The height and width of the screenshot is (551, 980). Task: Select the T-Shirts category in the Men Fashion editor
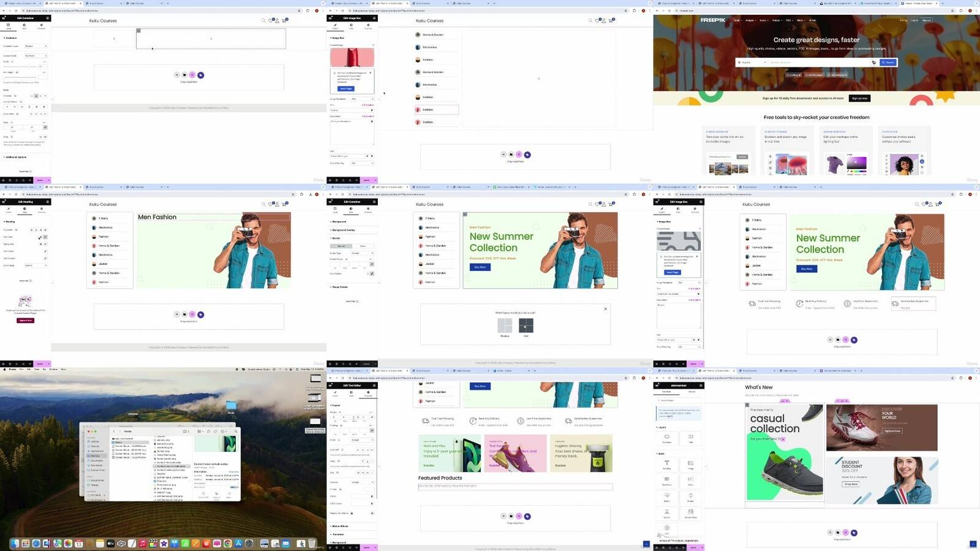coord(104,218)
